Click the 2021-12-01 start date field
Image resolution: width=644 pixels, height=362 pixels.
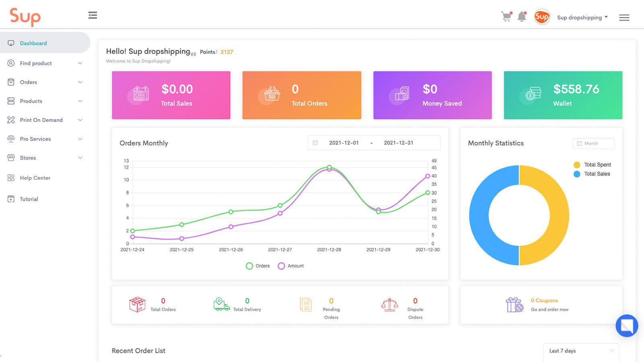[x=344, y=142]
